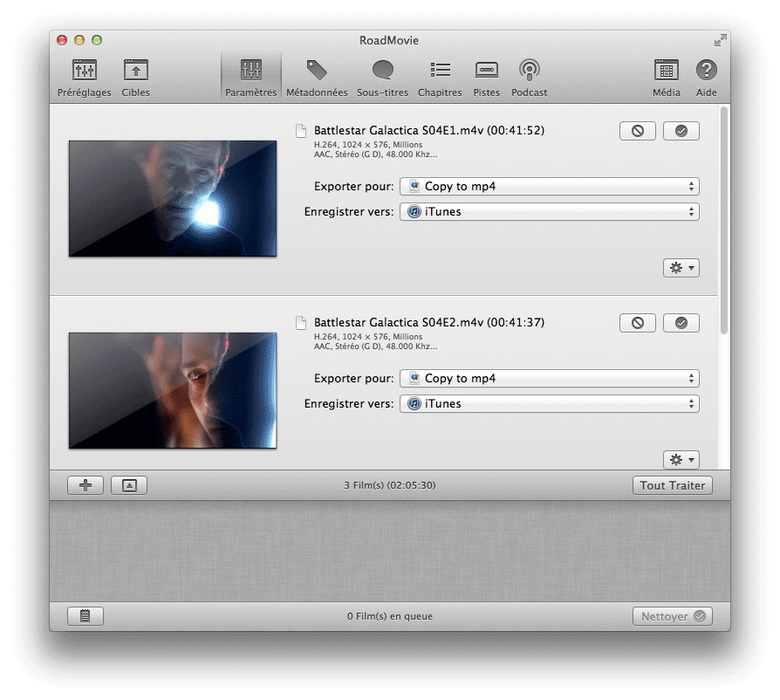
Task: Enable the checkmark toggle on S04E2
Action: click(681, 322)
